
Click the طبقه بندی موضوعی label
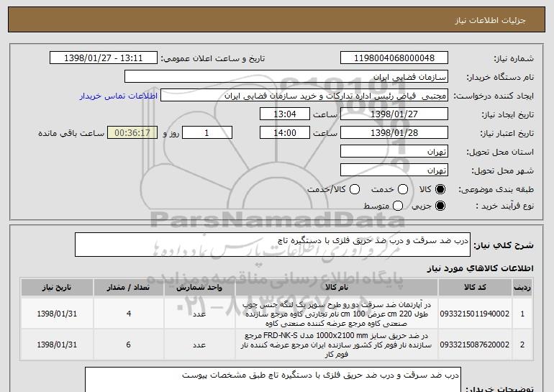[x=496, y=190]
